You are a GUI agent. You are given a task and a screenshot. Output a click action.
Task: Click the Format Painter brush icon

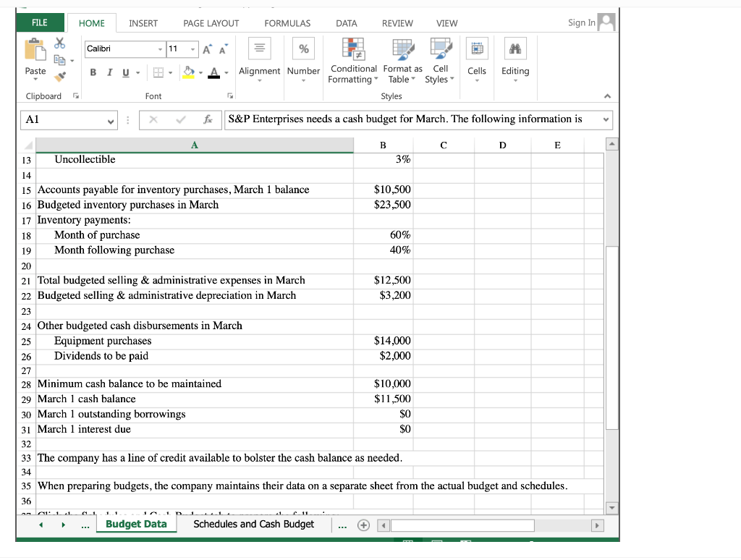point(60,76)
